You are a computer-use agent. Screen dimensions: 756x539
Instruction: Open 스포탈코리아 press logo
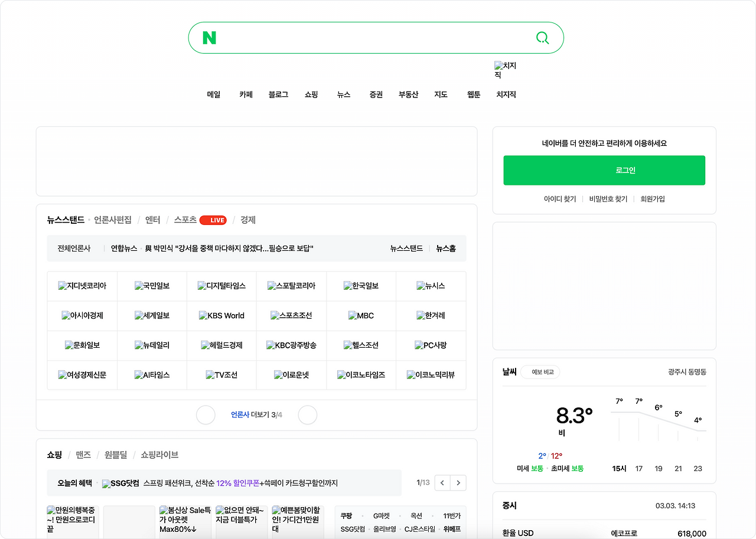tap(291, 286)
